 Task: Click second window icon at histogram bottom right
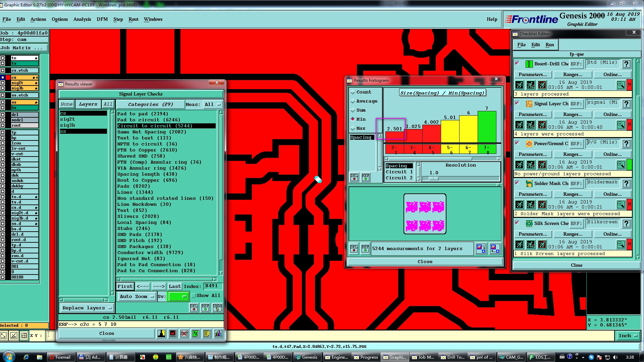coord(495,248)
